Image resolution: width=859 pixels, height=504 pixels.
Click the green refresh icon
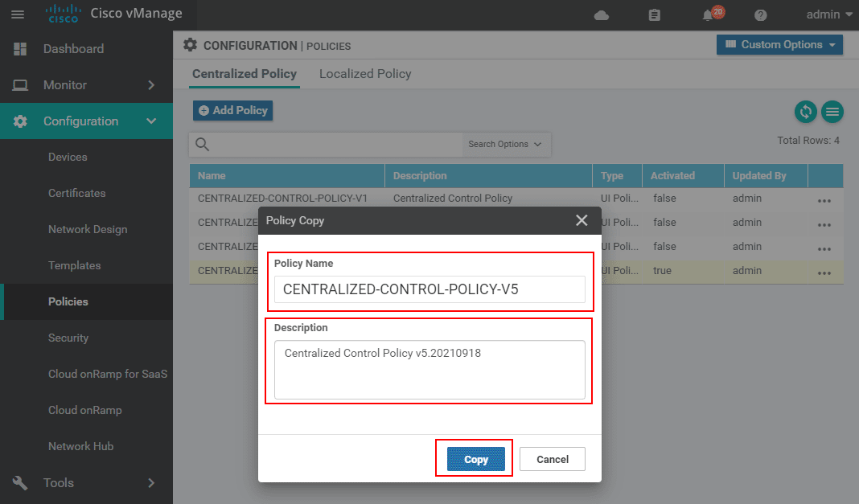point(806,113)
